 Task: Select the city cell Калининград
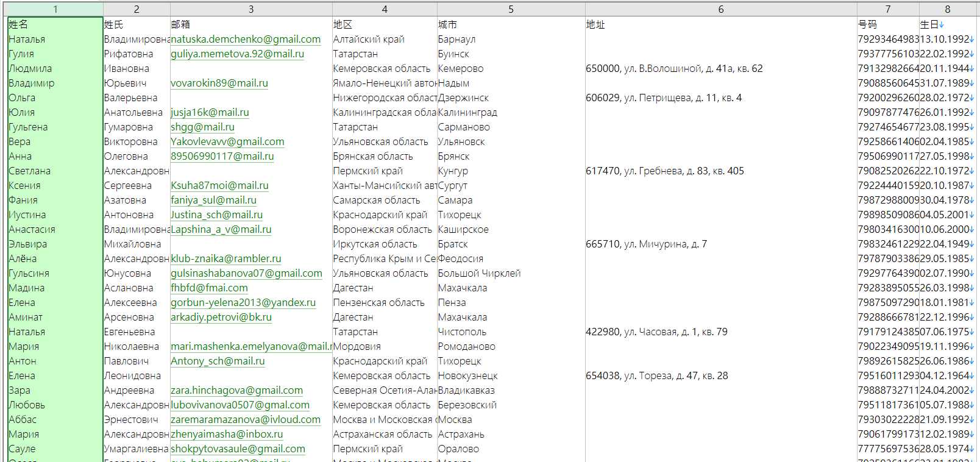[x=511, y=112]
